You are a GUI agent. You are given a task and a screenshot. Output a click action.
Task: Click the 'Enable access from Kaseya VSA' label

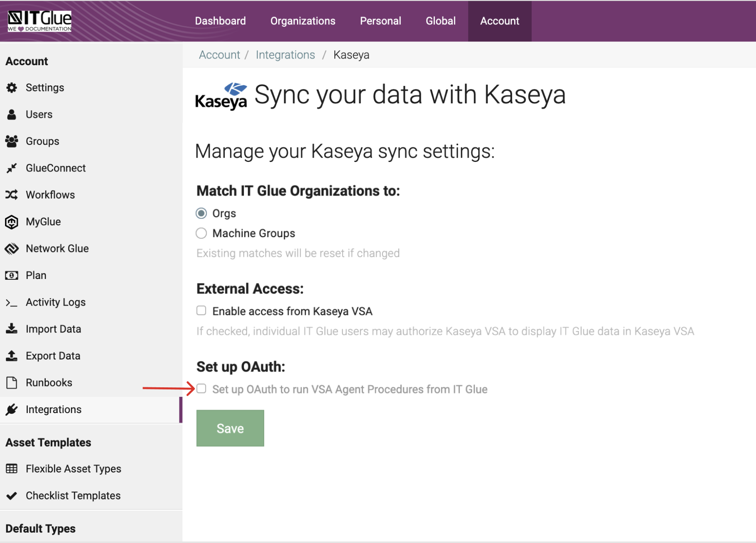point(292,311)
